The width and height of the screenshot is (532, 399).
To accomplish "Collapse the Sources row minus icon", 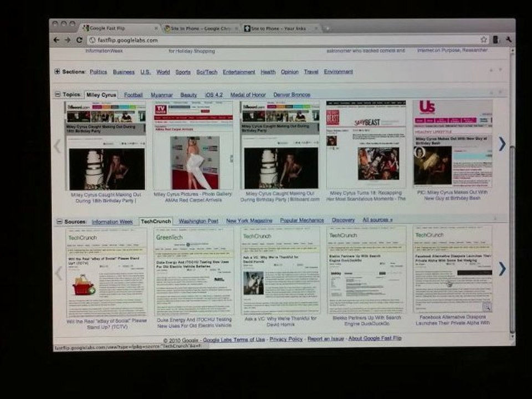I will pyautogui.click(x=59, y=222).
